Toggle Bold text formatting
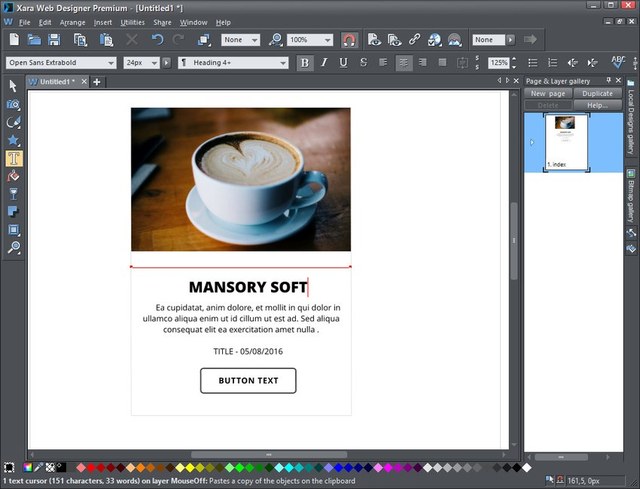The image size is (640, 489). 305,62
